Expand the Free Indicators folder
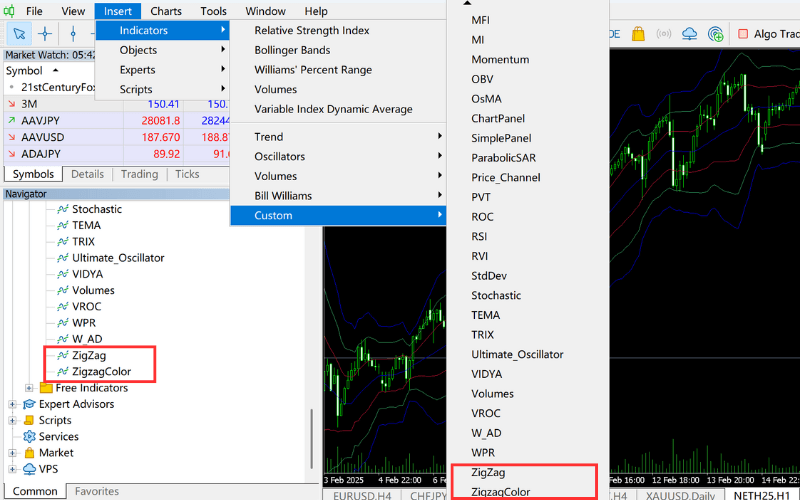Image resolution: width=800 pixels, height=500 pixels. (x=30, y=388)
